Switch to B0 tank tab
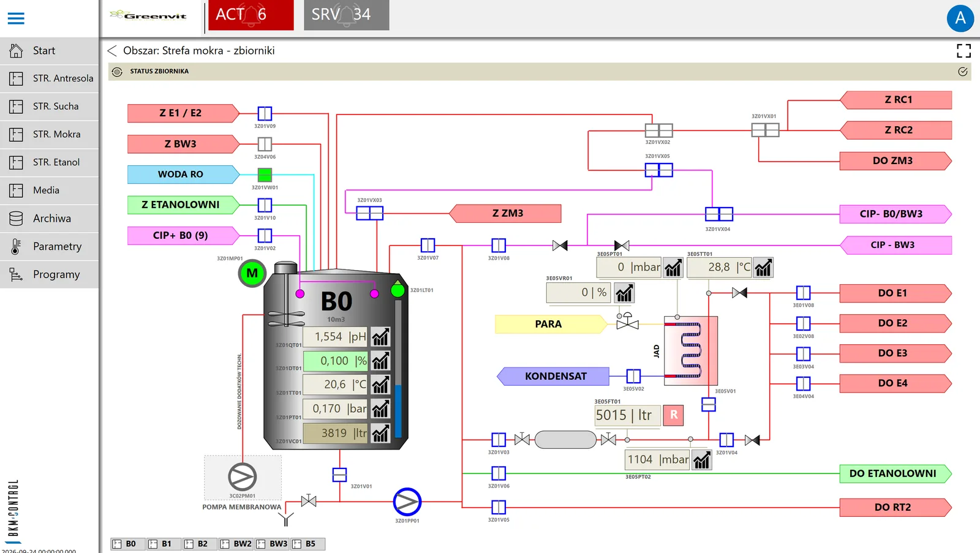The image size is (980, 553). click(127, 544)
